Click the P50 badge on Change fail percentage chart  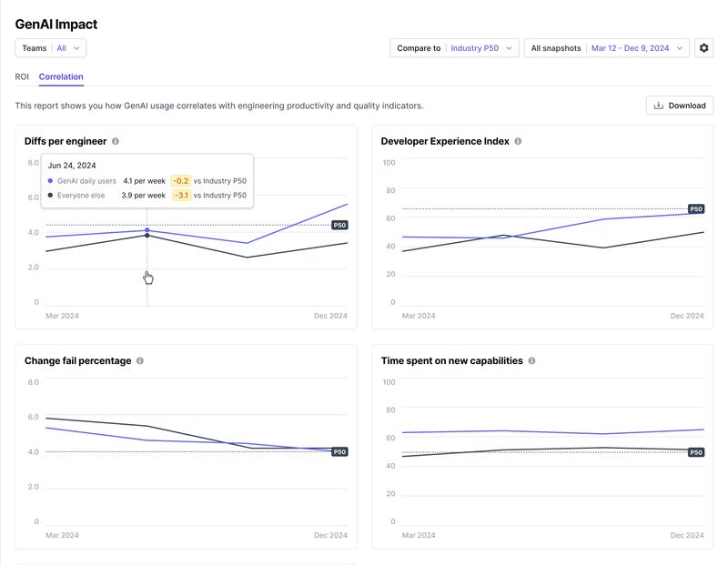[x=339, y=452]
